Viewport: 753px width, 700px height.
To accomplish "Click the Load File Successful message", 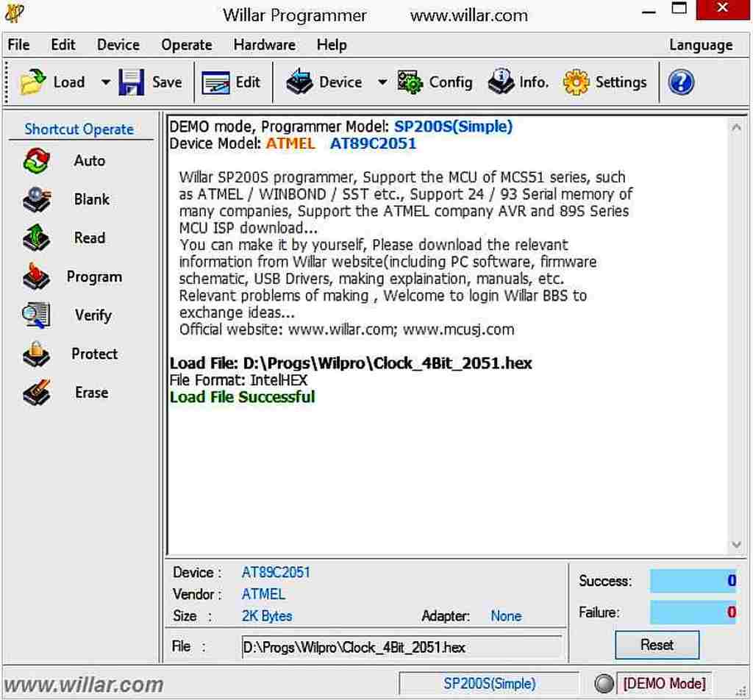I will pyautogui.click(x=243, y=397).
